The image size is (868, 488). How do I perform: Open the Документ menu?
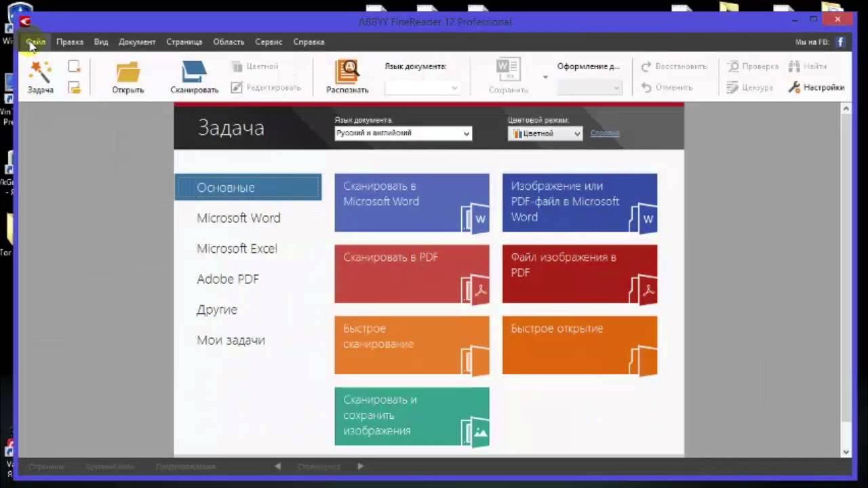137,42
